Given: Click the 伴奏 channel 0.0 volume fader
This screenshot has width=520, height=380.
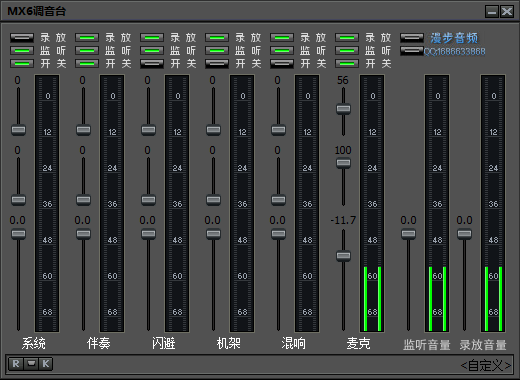Looking at the screenshot, I should (x=83, y=234).
